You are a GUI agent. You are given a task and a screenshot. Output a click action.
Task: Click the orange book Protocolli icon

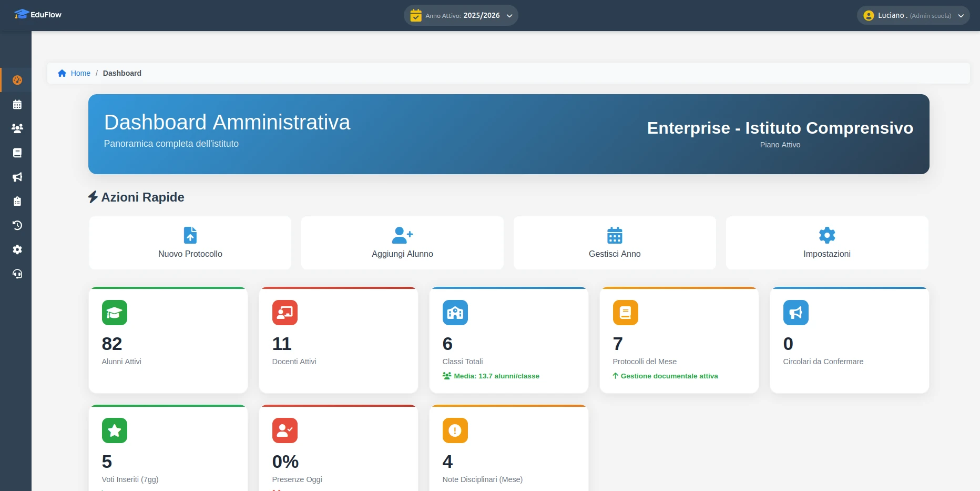(x=626, y=313)
